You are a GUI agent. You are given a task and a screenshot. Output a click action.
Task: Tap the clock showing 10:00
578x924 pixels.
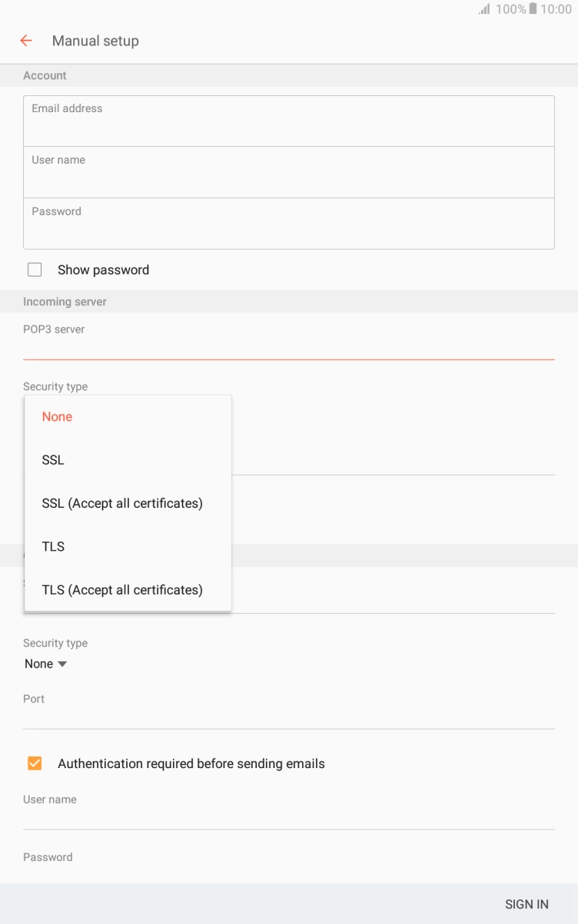556,9
